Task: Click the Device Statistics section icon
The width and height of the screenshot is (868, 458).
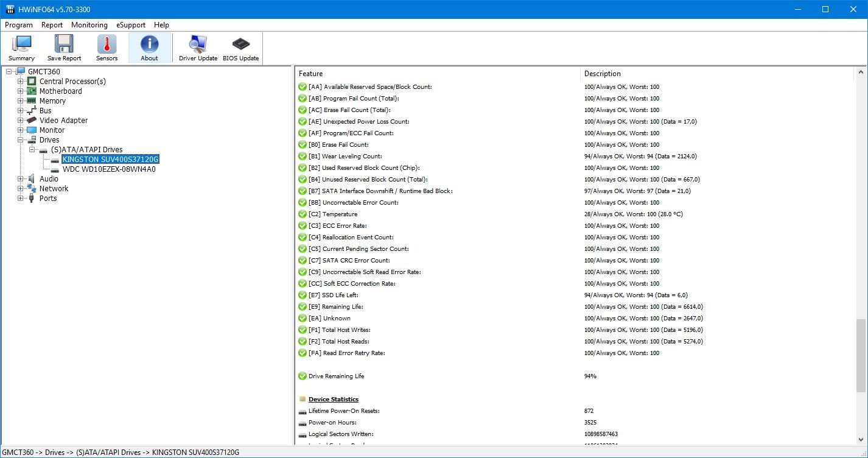Action: point(303,400)
